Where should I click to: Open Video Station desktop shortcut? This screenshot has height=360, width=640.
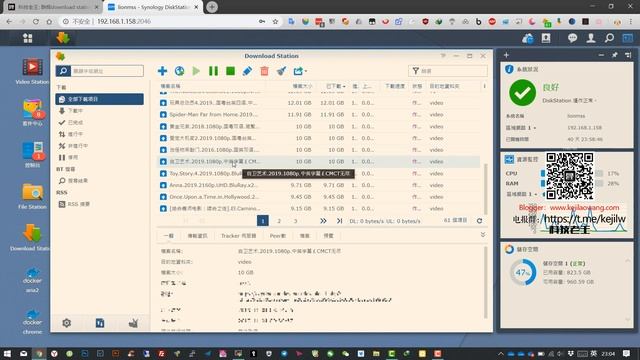(x=32, y=71)
